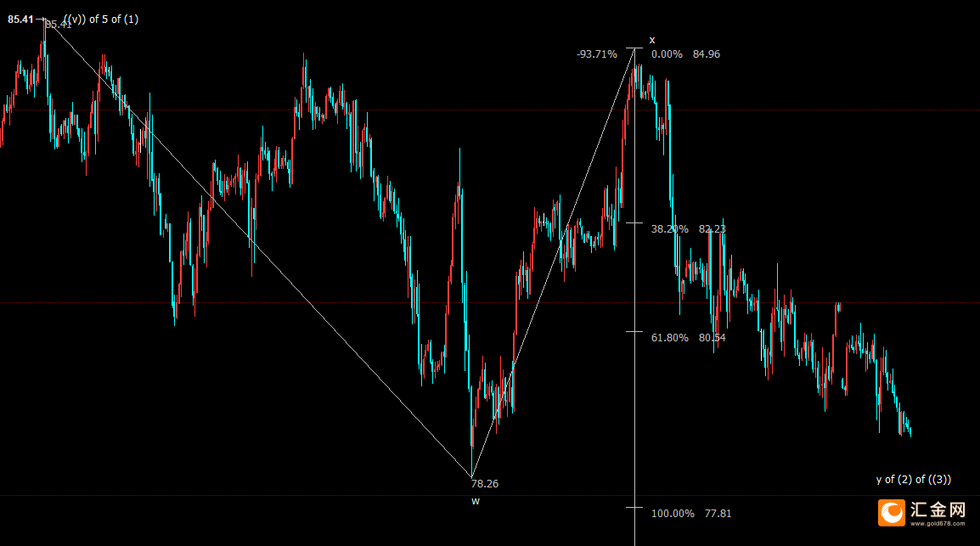Viewport: 980px width, 546px height.
Task: Click the 100.00% 77.81 Fibonacci level label
Action: 691,514
